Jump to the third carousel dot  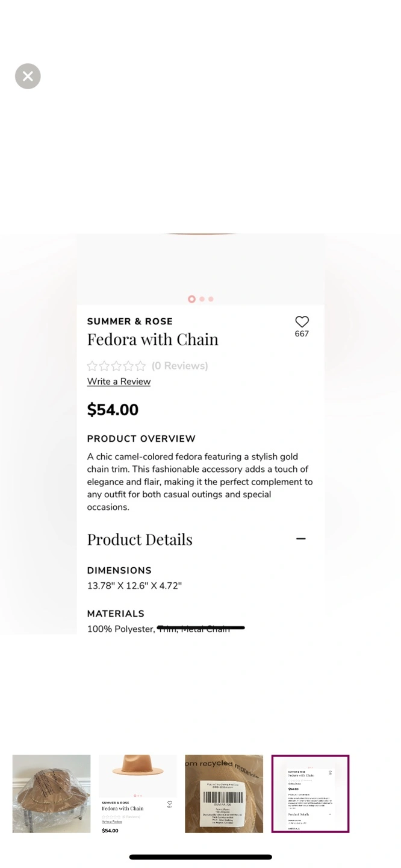(x=211, y=299)
